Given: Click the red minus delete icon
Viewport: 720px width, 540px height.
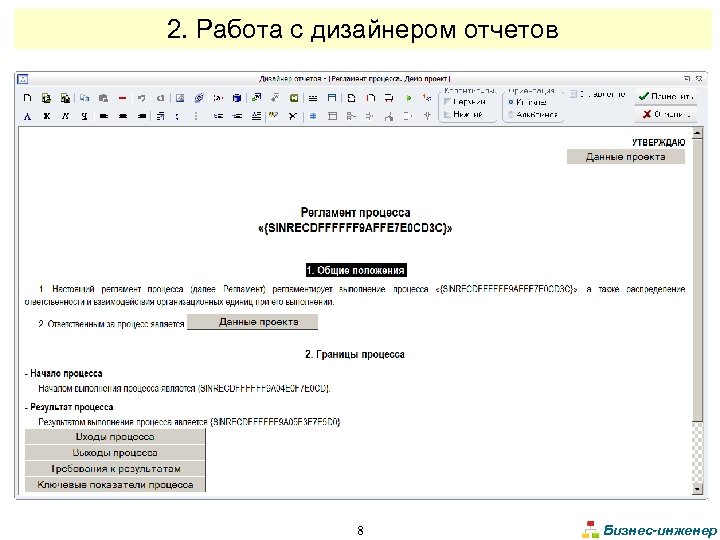Looking at the screenshot, I should [x=122, y=98].
